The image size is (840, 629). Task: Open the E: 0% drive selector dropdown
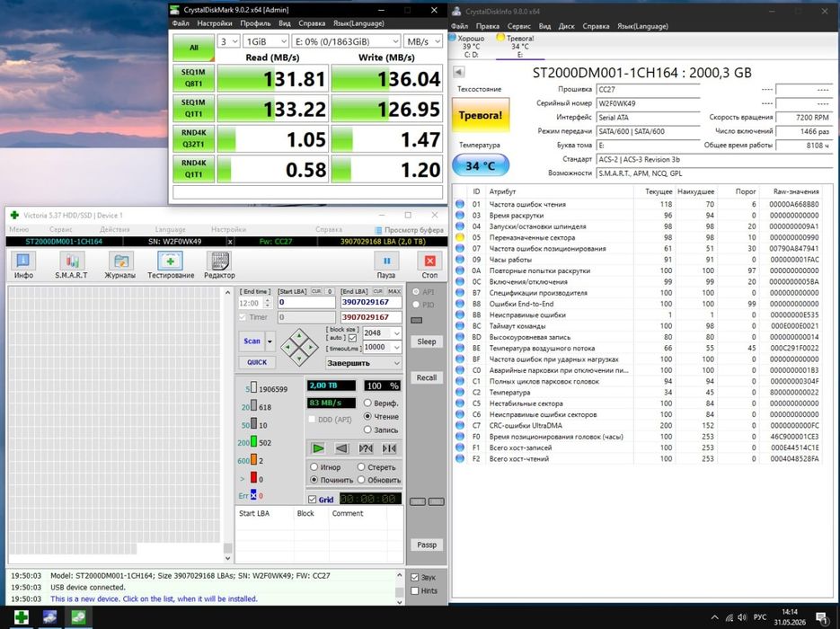click(x=346, y=41)
